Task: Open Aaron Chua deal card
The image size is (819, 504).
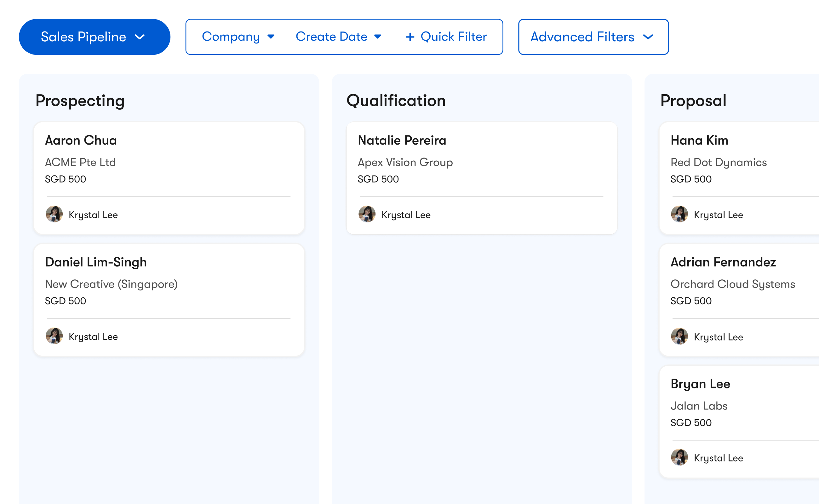Action: 169,178
